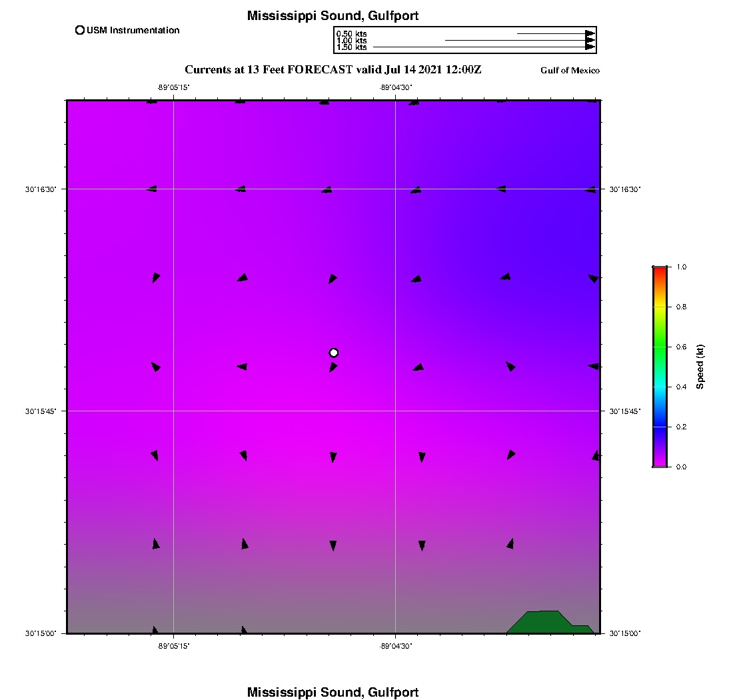
Task: Click the top Mississippi Sound, Gulfport title
Action: (x=333, y=16)
